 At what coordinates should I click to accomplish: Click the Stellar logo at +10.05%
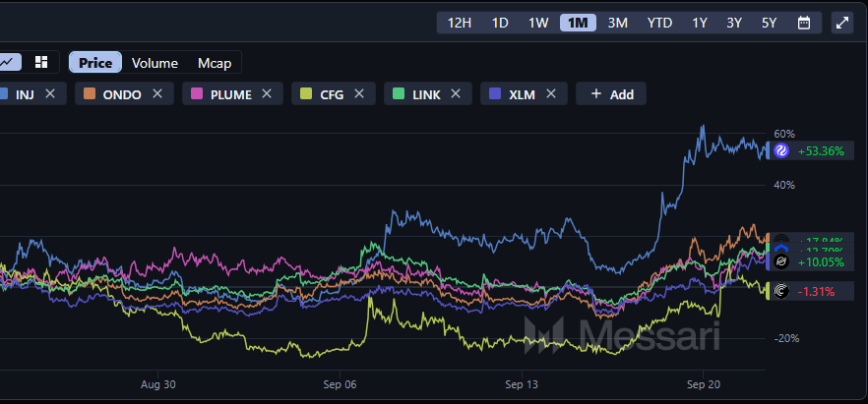[781, 262]
